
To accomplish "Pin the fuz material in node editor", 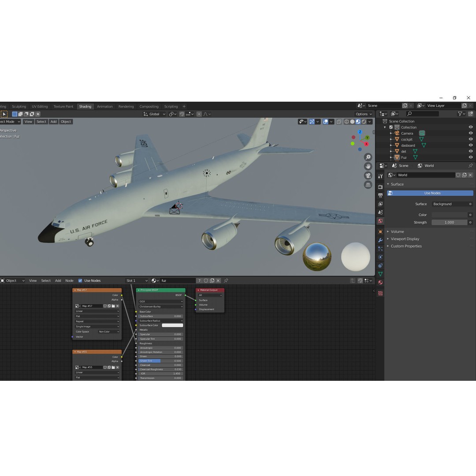I will pos(226,280).
